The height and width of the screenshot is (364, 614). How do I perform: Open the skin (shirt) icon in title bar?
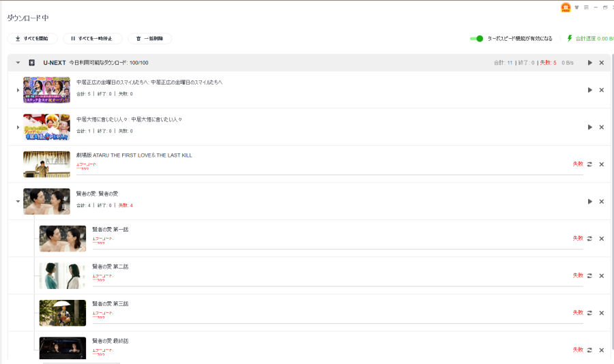(577, 7)
